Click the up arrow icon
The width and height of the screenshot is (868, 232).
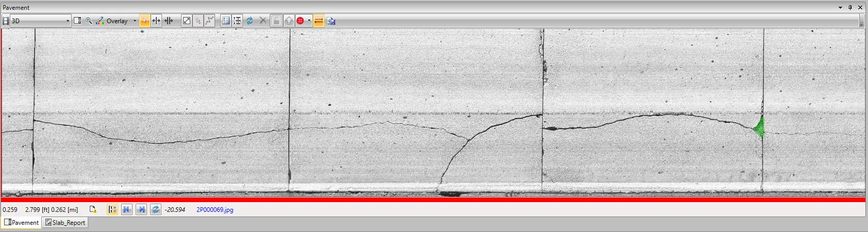pos(289,21)
